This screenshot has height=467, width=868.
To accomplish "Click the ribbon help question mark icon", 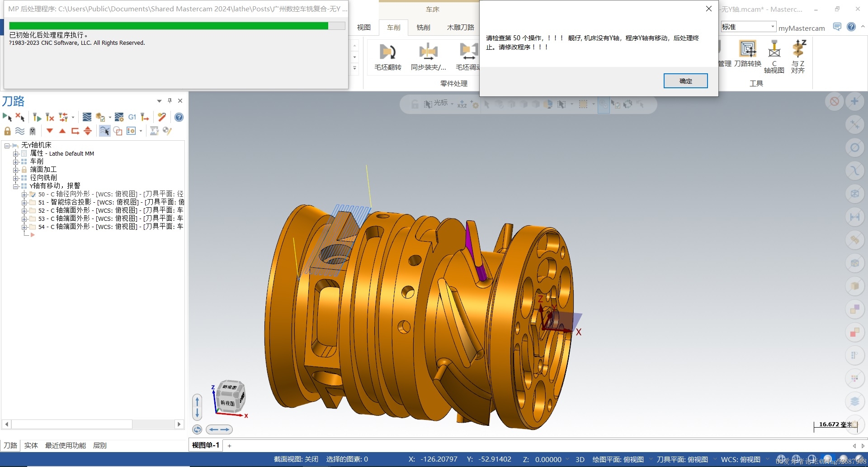I will click(851, 27).
